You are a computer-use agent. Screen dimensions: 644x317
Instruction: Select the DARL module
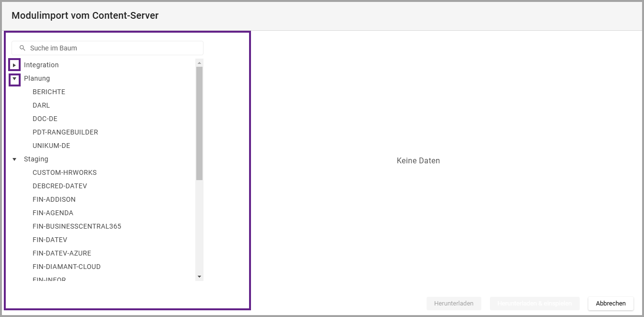41,105
